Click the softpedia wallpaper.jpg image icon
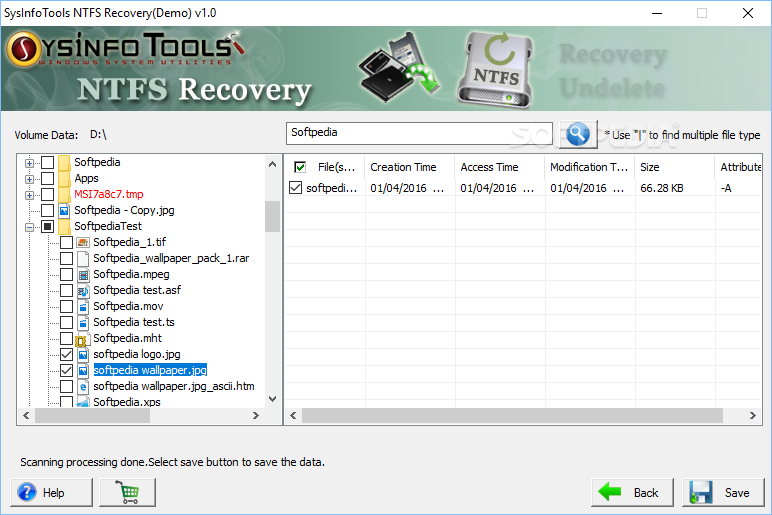 tap(83, 370)
